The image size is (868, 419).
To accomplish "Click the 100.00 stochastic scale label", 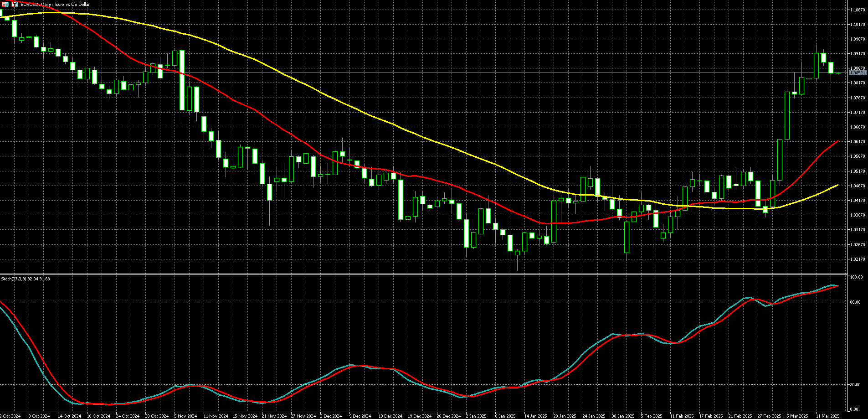I will (x=857, y=277).
